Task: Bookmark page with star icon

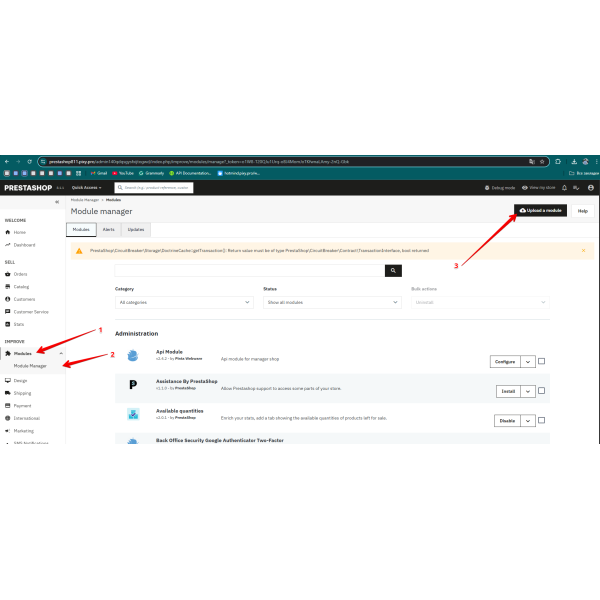Action: pyautogui.click(x=542, y=161)
